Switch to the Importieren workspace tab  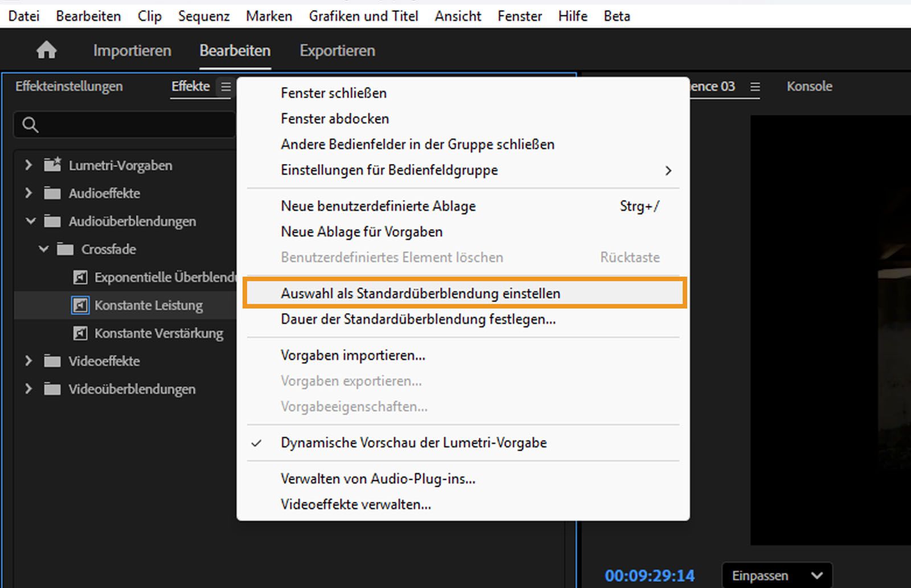click(x=132, y=51)
